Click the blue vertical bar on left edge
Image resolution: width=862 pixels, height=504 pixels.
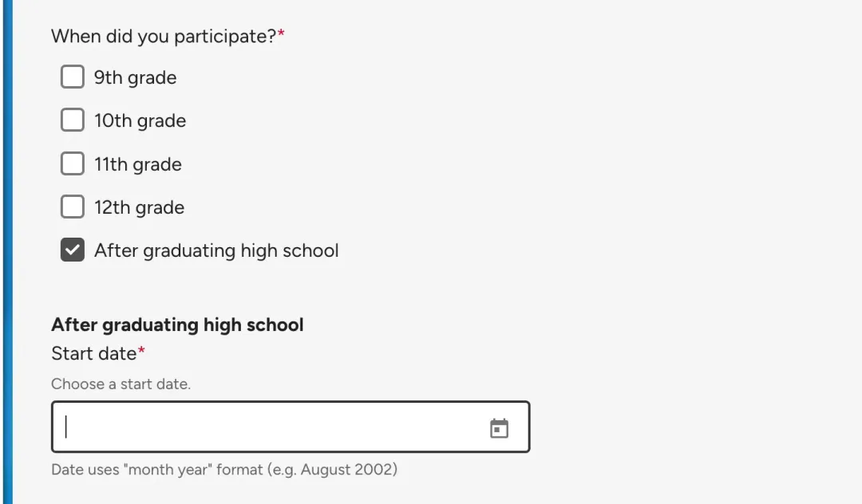8,252
